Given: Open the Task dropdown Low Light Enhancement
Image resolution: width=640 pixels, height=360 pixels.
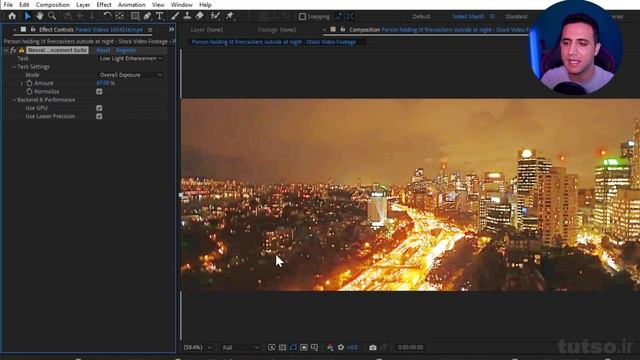Looking at the screenshot, I should click(131, 58).
